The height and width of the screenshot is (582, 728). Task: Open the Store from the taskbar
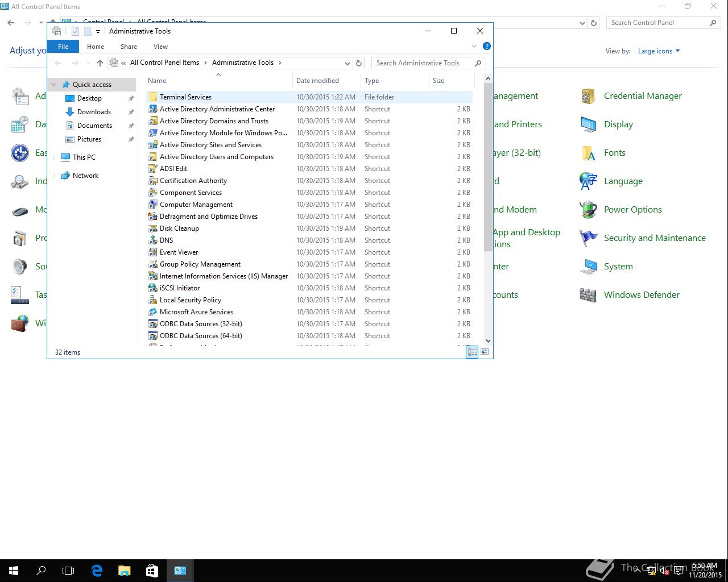click(x=152, y=571)
